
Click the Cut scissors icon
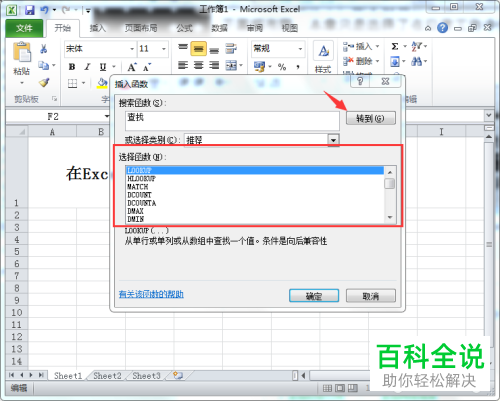[43, 49]
